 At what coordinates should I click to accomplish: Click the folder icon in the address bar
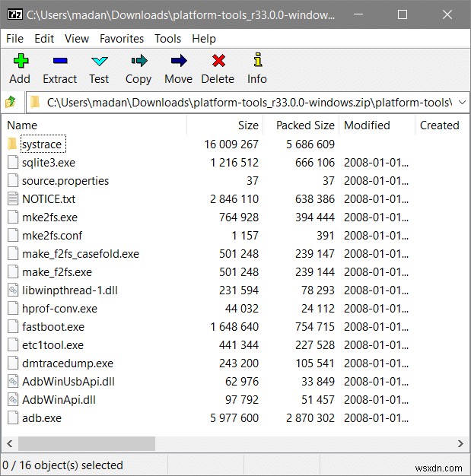[35, 103]
